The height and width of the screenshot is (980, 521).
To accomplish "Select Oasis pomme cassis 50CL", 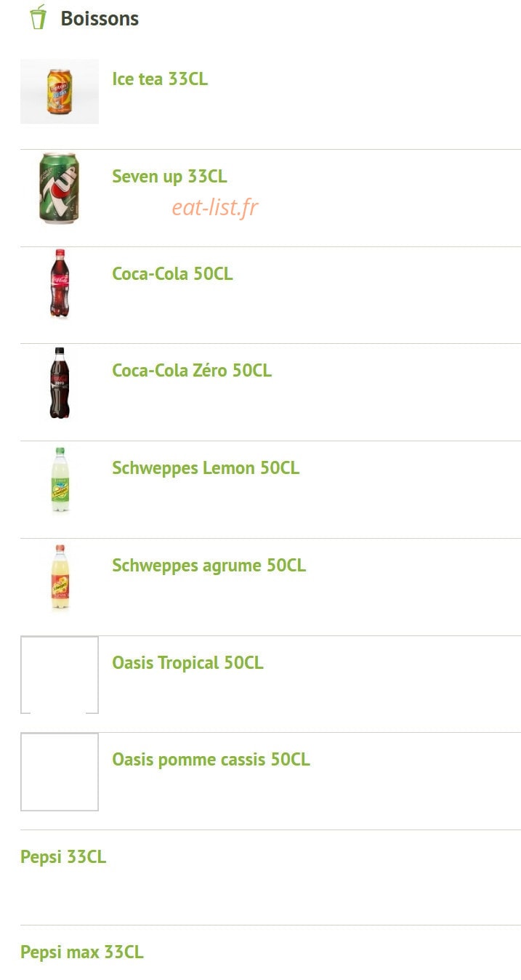I will [211, 760].
